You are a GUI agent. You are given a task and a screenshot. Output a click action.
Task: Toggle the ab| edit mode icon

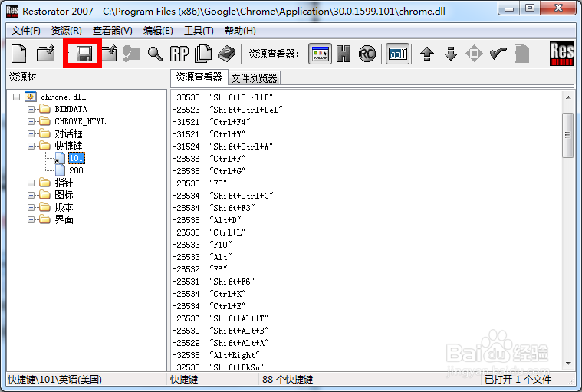pyautogui.click(x=397, y=54)
